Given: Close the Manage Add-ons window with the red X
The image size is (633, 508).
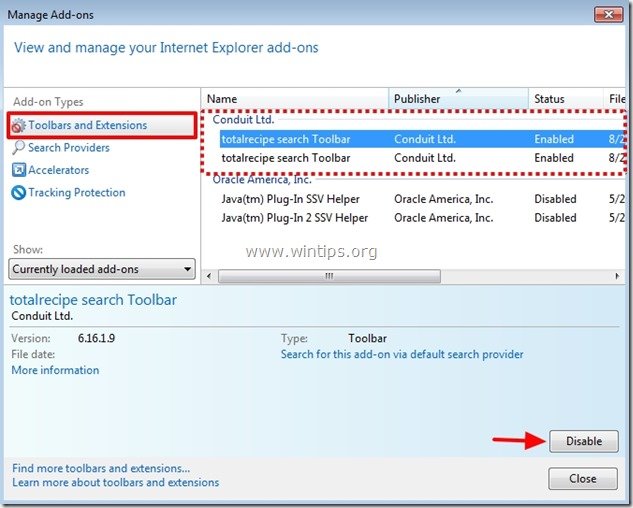Looking at the screenshot, I should click(x=608, y=15).
